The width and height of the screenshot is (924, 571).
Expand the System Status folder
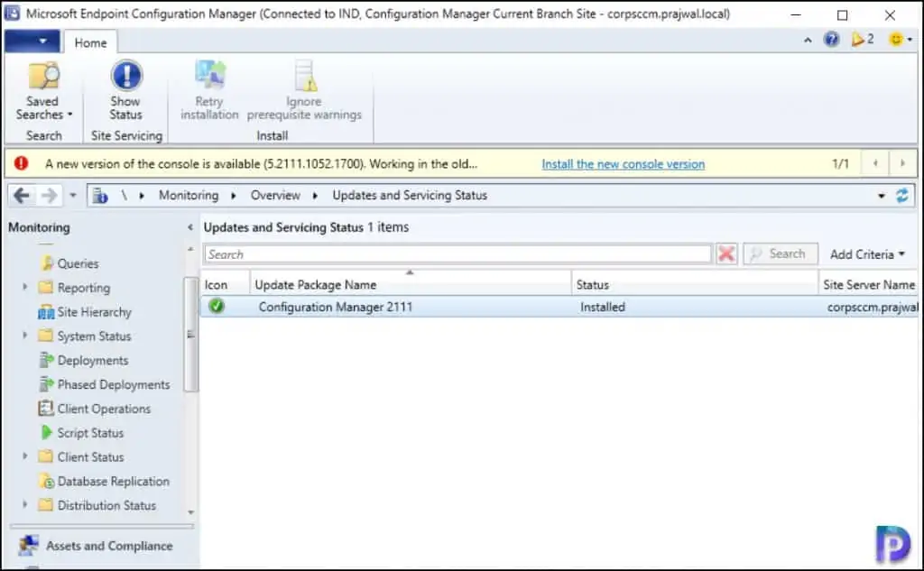click(x=24, y=336)
